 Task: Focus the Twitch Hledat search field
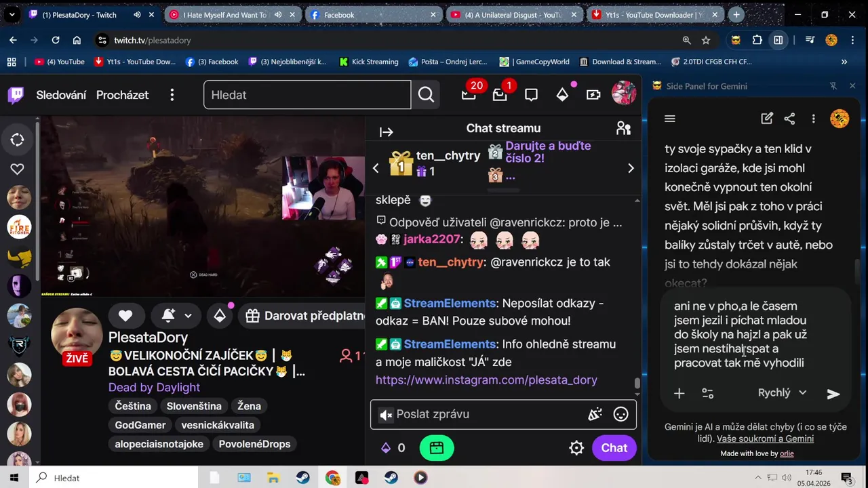click(x=307, y=95)
